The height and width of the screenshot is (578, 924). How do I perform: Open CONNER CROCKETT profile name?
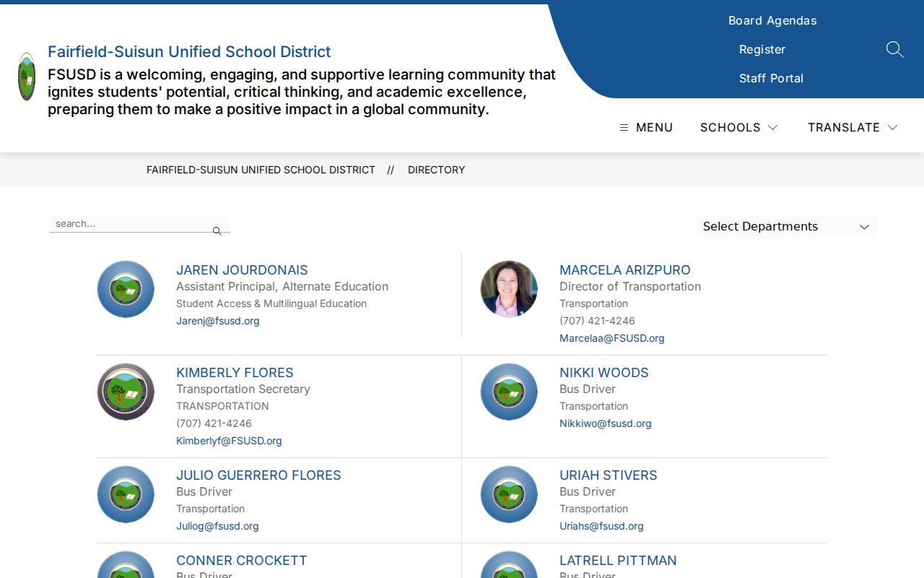point(242,560)
